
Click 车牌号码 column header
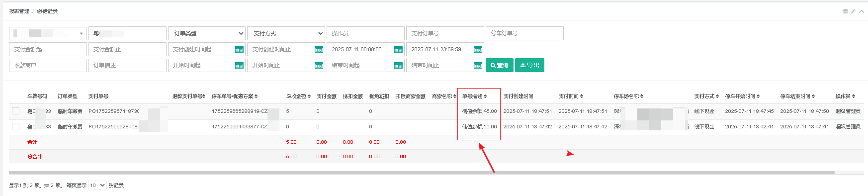coord(37,96)
